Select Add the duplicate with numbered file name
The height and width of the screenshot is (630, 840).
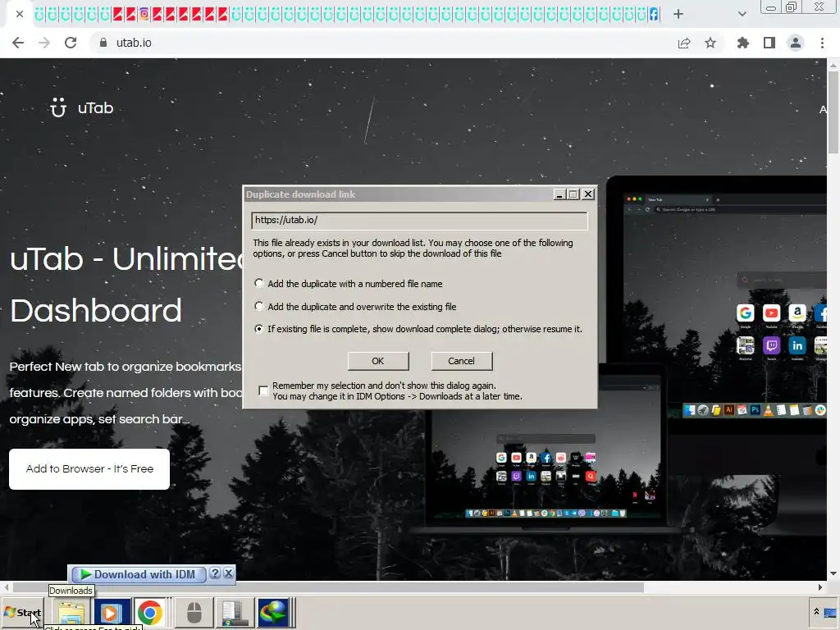[259, 283]
